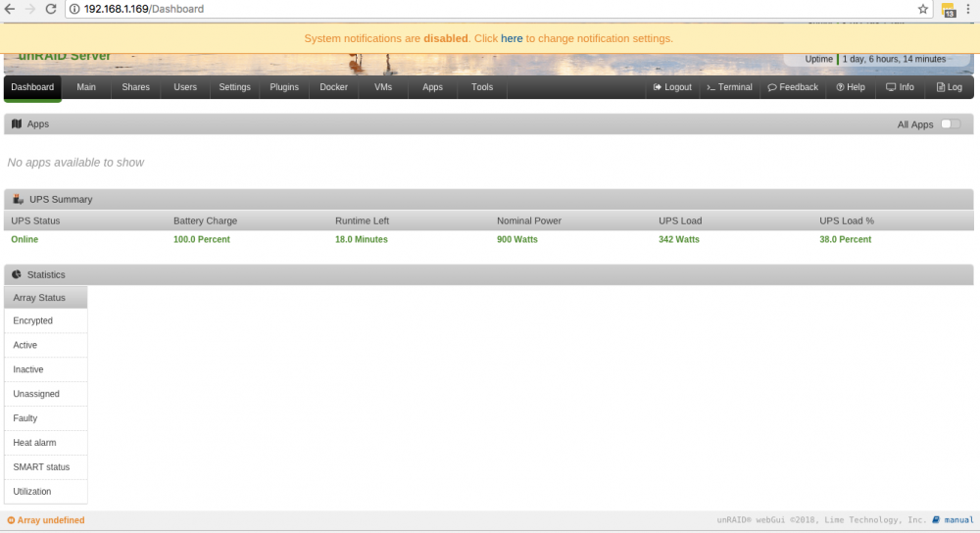The width and height of the screenshot is (980, 533).
Task: Click the UPS Load % column header
Action: [x=847, y=220]
